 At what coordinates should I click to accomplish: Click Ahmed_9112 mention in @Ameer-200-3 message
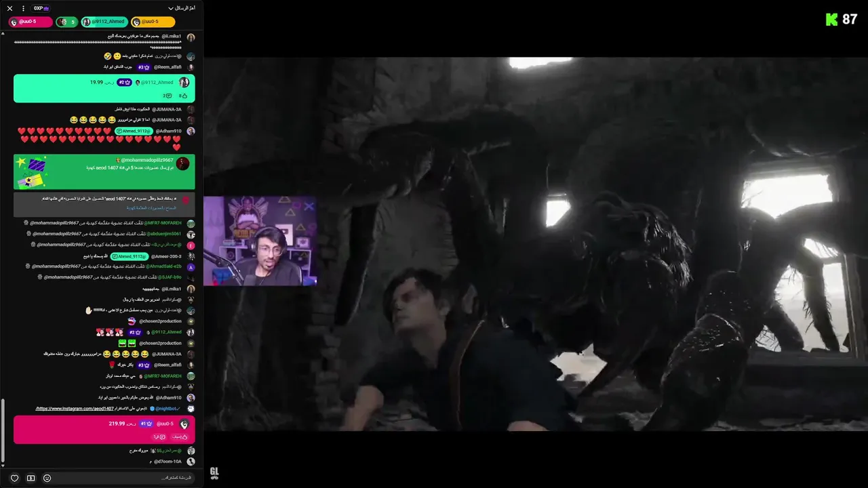pyautogui.click(x=129, y=256)
